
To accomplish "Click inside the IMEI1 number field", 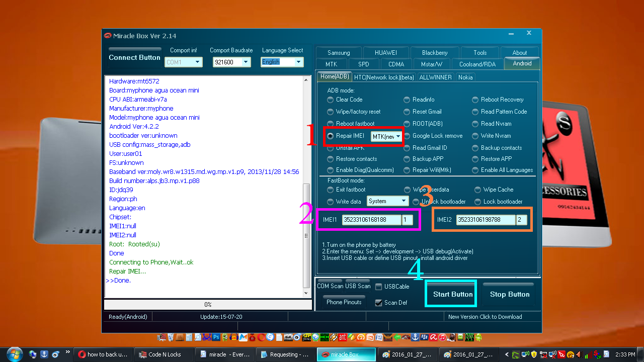I will tap(371, 220).
